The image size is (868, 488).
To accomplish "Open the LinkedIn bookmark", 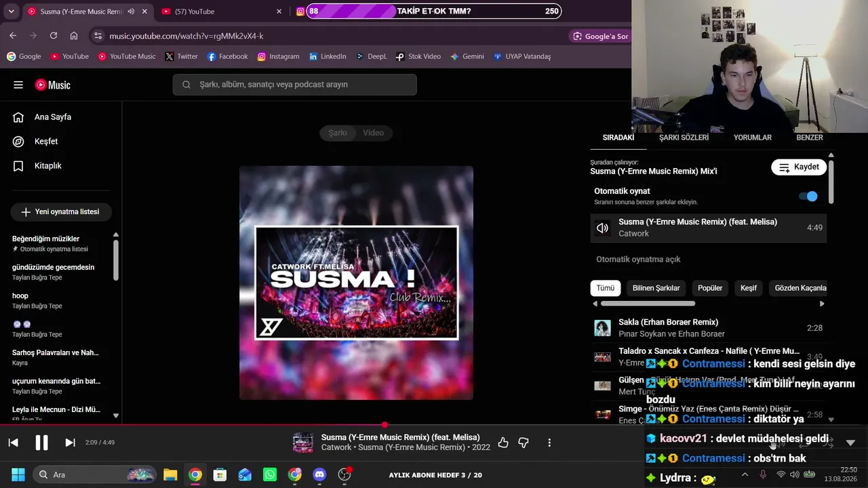I will 328,56.
